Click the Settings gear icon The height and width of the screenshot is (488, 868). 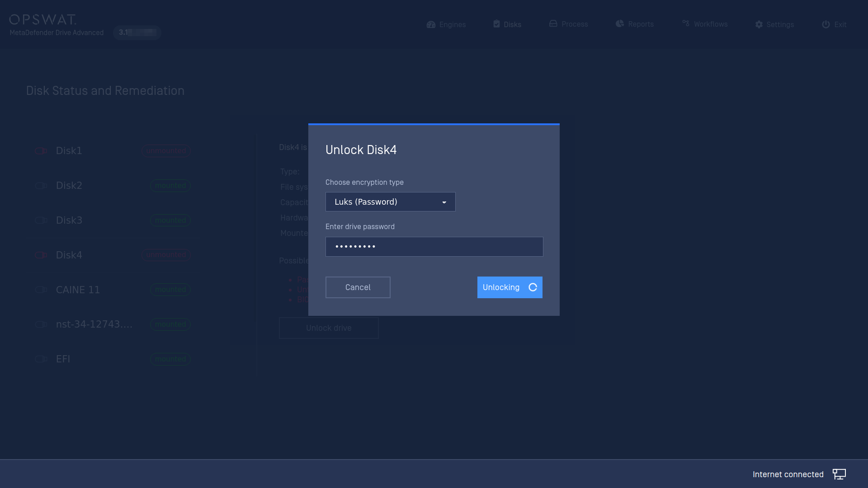(759, 24)
